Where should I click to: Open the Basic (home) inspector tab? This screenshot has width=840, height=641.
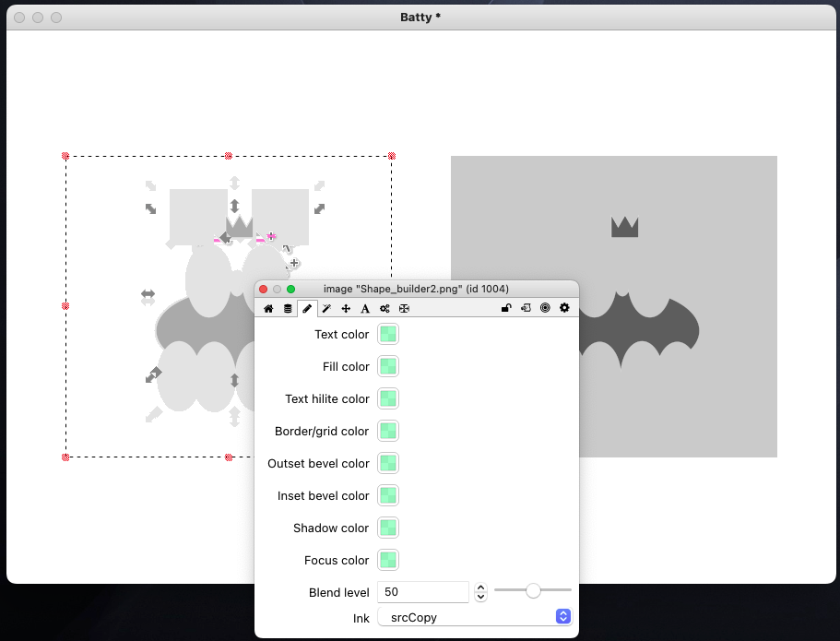[268, 308]
